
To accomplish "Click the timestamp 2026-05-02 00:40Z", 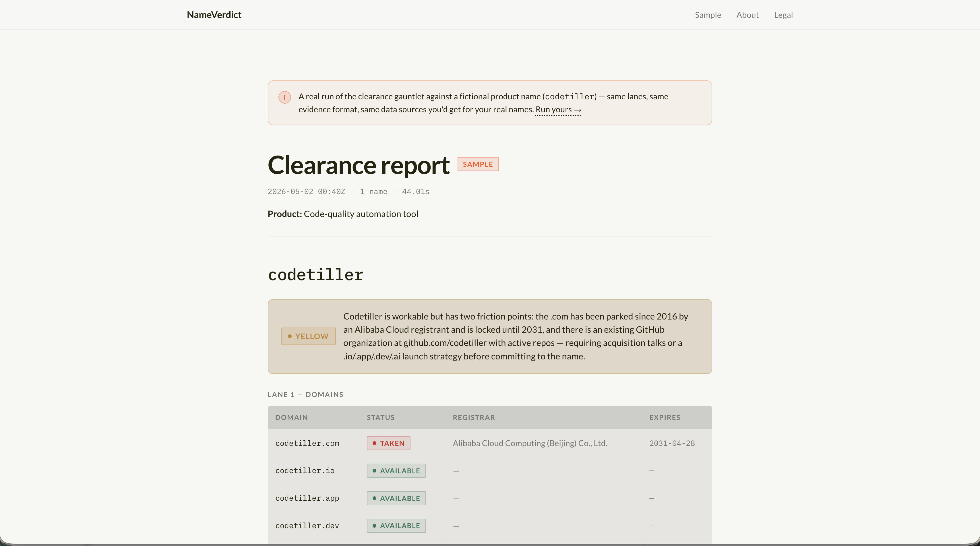I will pyautogui.click(x=306, y=192).
